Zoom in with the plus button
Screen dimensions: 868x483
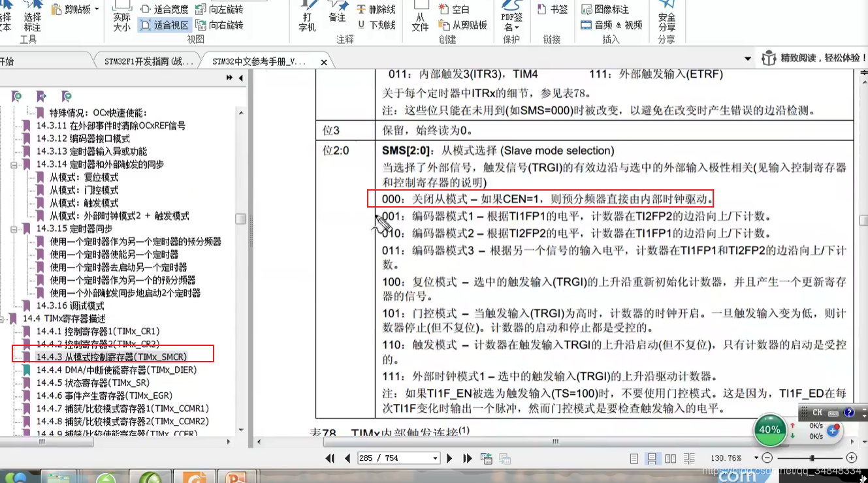click(x=852, y=458)
